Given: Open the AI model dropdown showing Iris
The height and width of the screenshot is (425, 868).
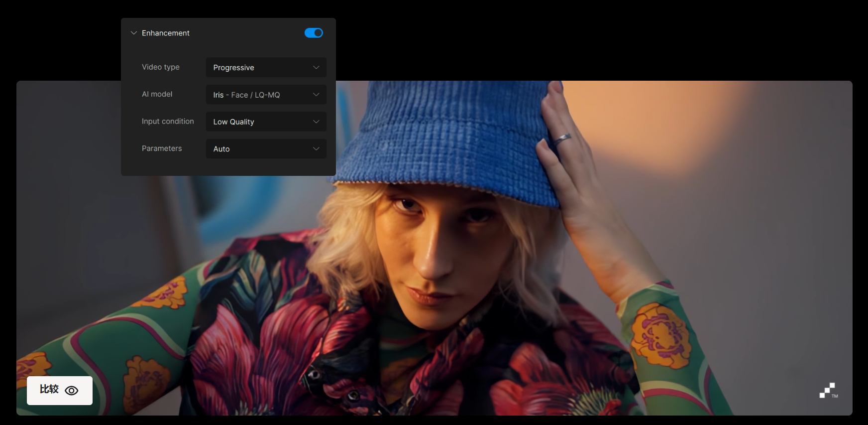Looking at the screenshot, I should click(x=259, y=95).
